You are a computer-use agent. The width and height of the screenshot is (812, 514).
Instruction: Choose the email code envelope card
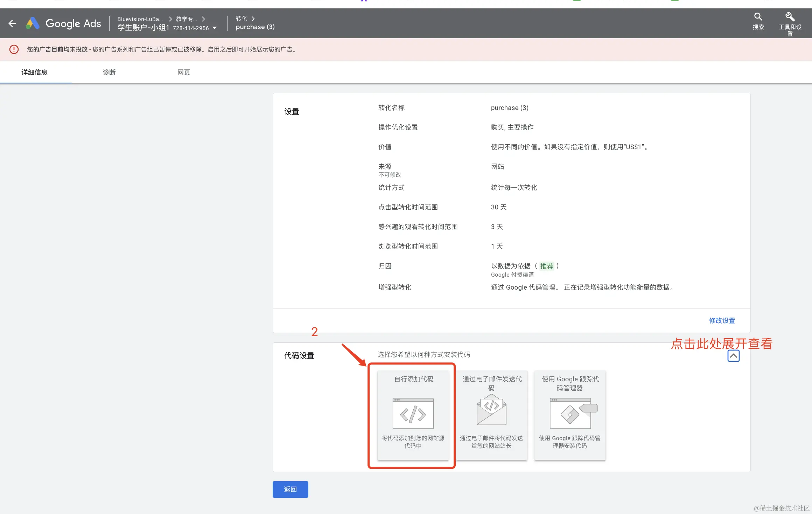pyautogui.click(x=491, y=415)
